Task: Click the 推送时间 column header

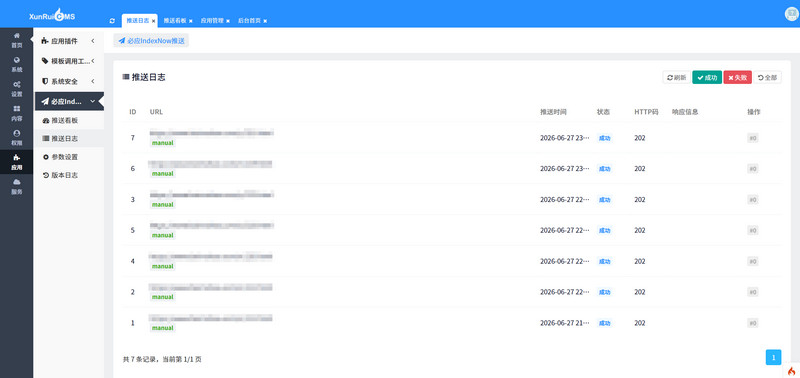Action: pyautogui.click(x=553, y=112)
